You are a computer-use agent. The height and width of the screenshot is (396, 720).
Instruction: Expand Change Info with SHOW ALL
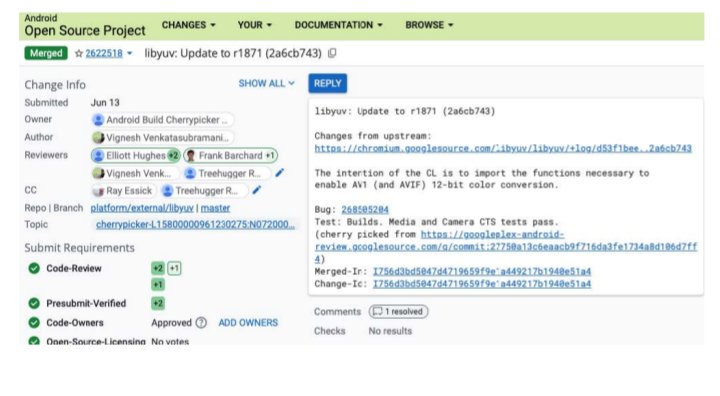tap(266, 84)
